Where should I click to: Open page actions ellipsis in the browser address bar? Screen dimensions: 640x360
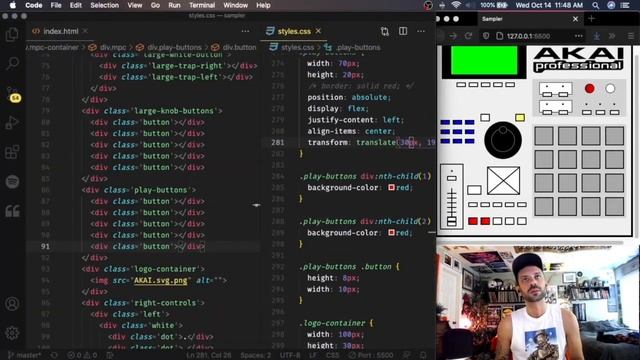click(578, 36)
